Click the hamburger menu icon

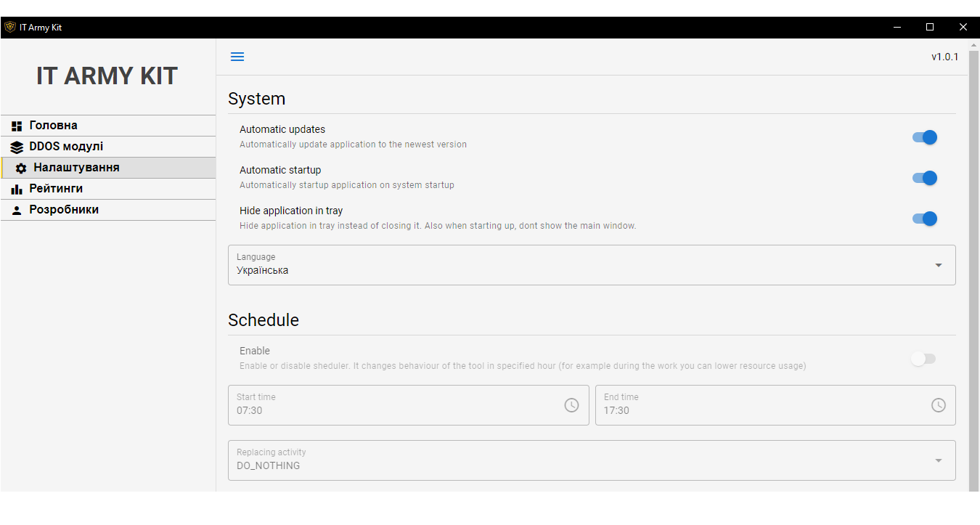click(x=237, y=57)
